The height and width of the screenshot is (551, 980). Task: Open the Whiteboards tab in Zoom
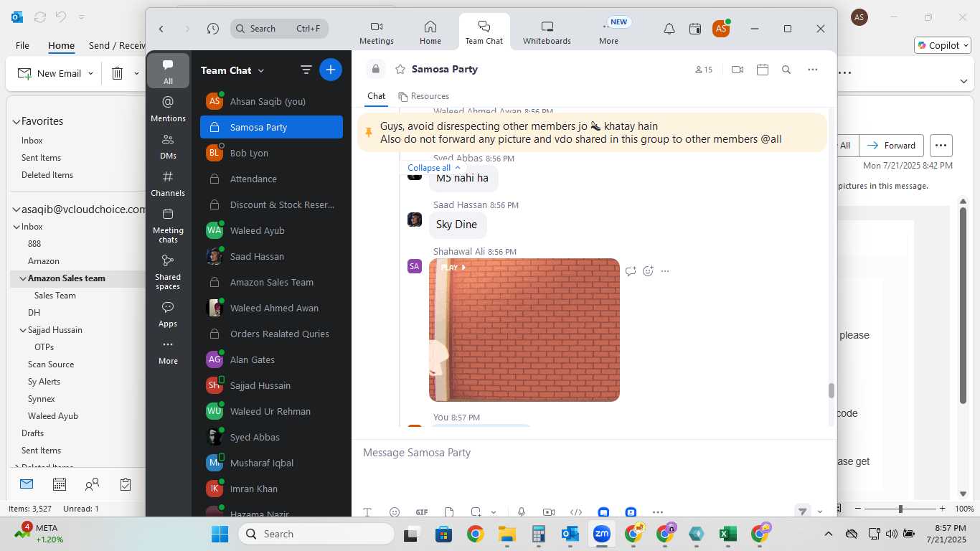click(x=547, y=33)
